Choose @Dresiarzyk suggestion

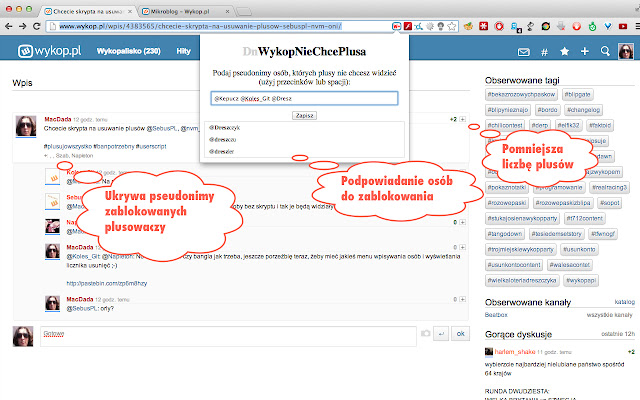pyautogui.click(x=224, y=127)
